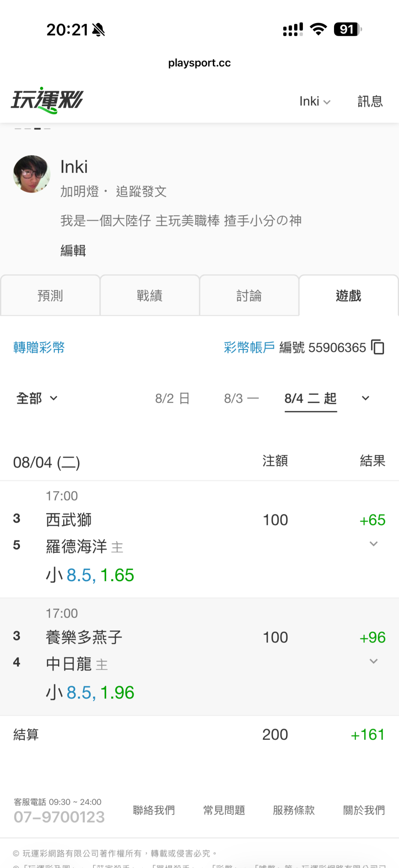399x868 pixels.
Task: Click 編輯 to edit profile
Action: (x=73, y=250)
